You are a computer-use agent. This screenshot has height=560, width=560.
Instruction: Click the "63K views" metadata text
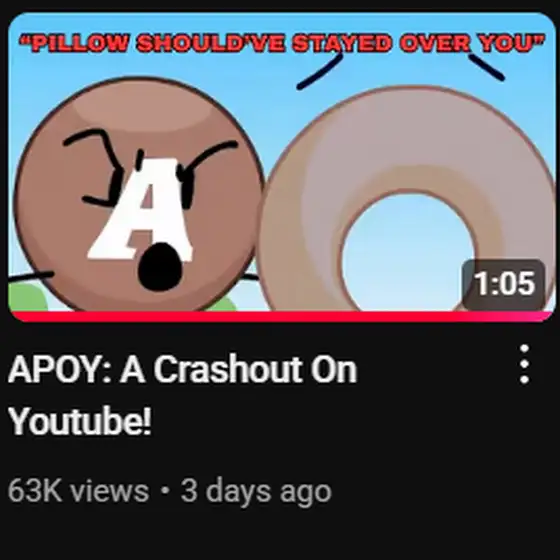click(x=78, y=491)
